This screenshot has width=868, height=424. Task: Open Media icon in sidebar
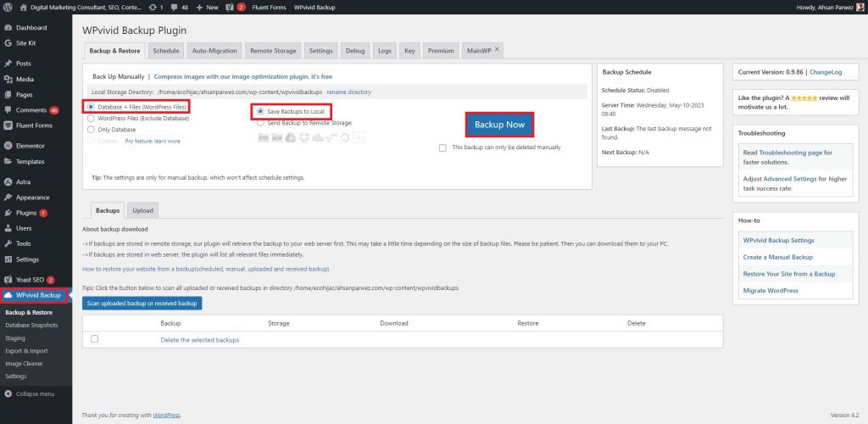tap(8, 79)
